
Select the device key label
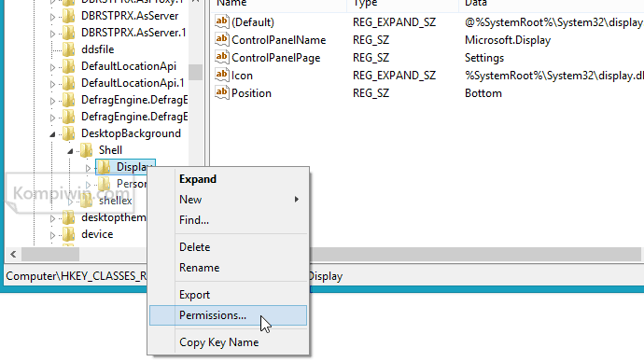97,234
